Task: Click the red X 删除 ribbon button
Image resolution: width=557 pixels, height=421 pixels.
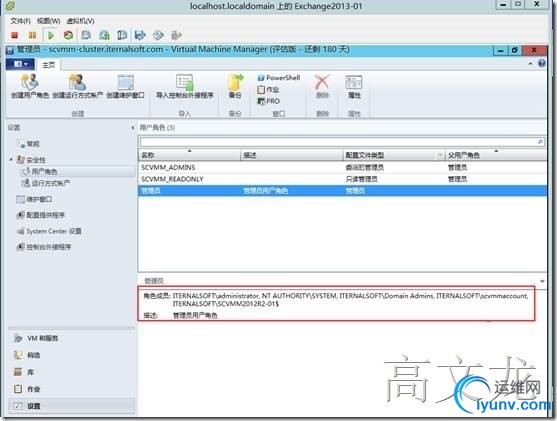Action: click(x=322, y=86)
